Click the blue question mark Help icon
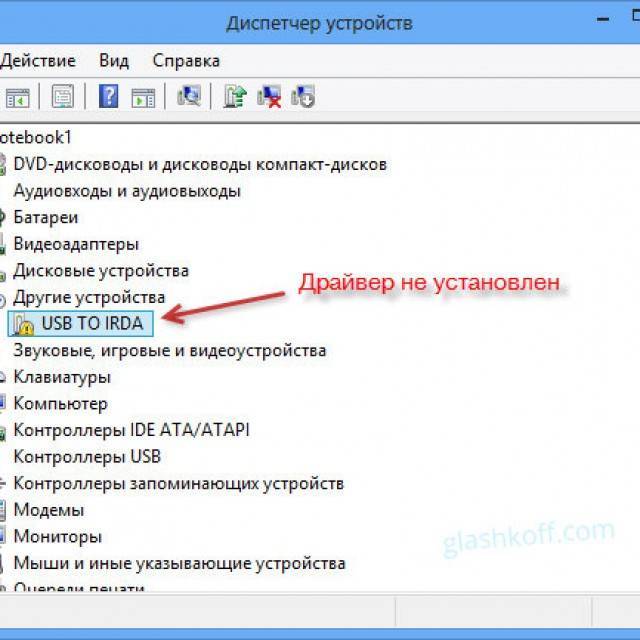Viewport: 640px width, 640px height. tap(108, 96)
